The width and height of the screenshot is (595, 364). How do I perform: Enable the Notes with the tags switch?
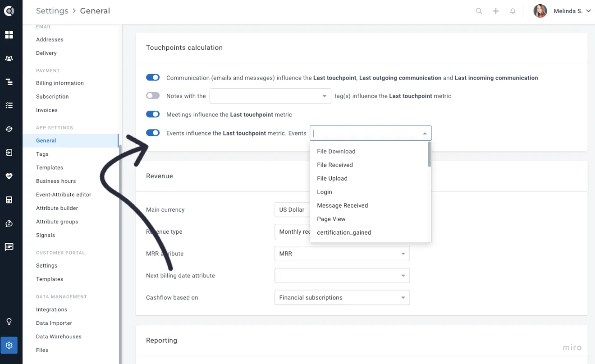coord(153,96)
